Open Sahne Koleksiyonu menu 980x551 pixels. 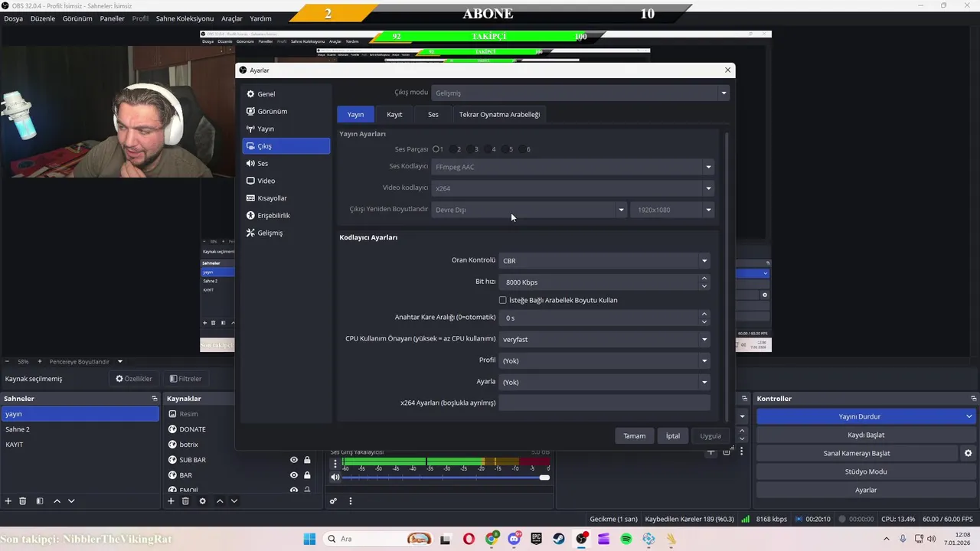point(185,18)
